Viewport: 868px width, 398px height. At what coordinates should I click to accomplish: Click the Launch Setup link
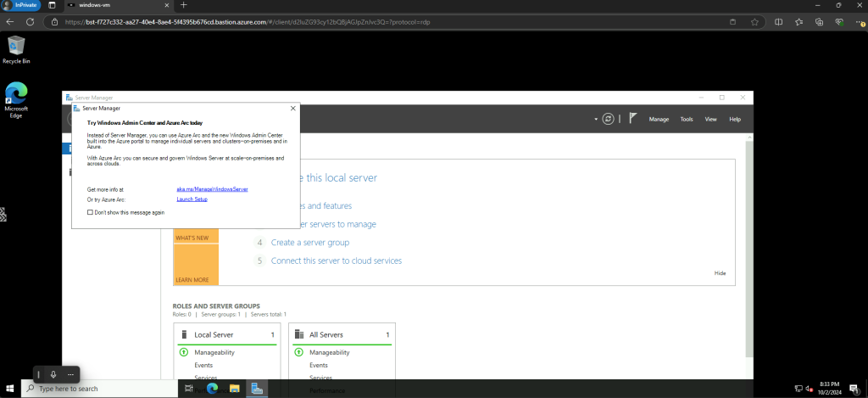(x=192, y=199)
